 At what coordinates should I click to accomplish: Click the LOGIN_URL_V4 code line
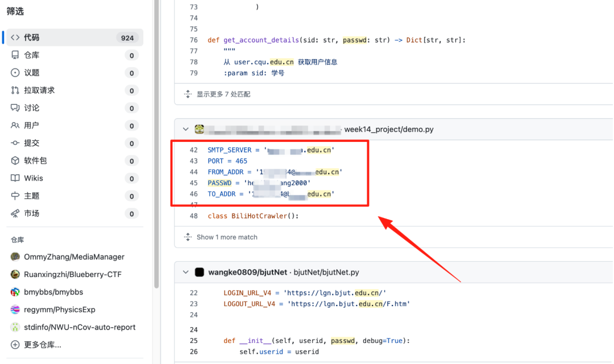point(305,293)
